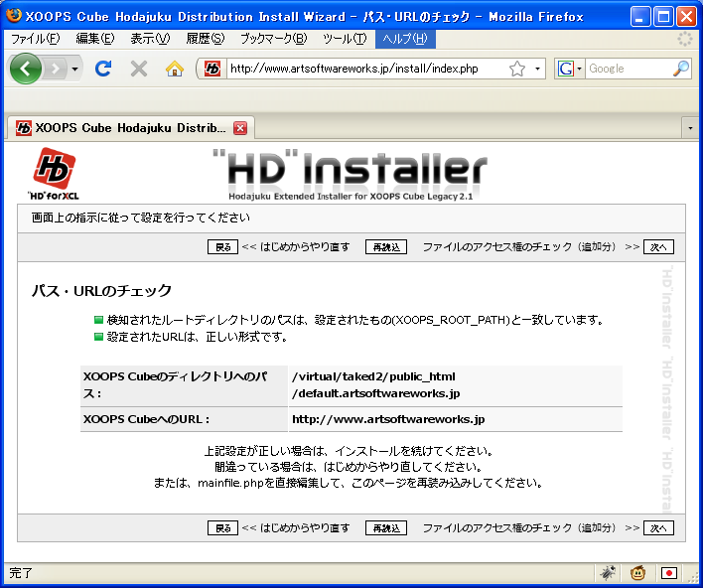Close the XOOPS Cube tab

click(239, 128)
